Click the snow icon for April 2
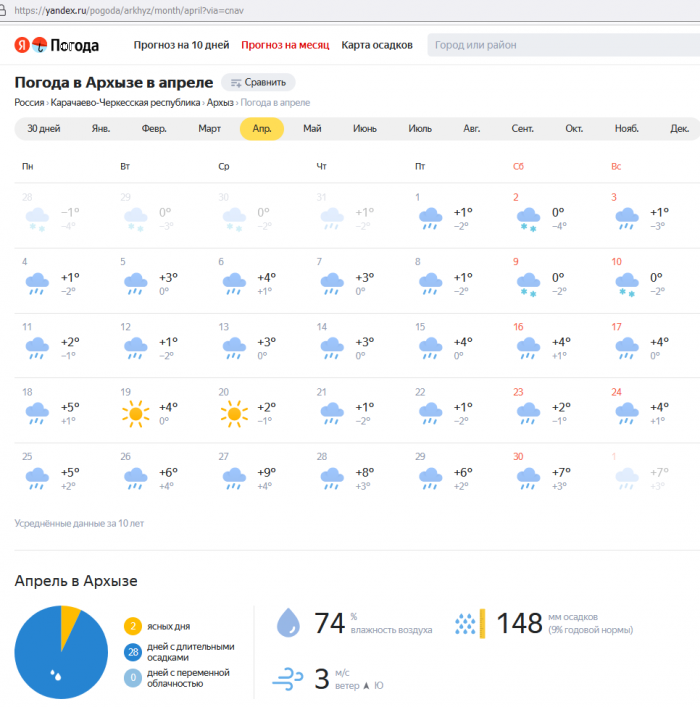The width and height of the screenshot is (700, 707). point(529,220)
